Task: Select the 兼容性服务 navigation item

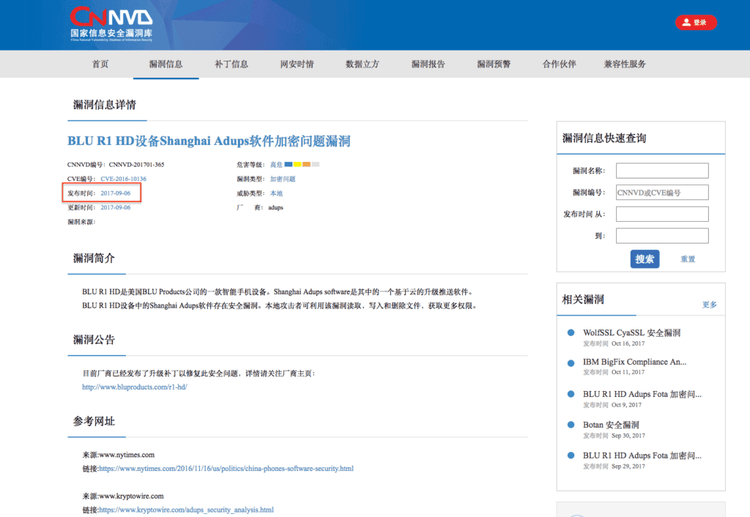Action: pos(625,64)
